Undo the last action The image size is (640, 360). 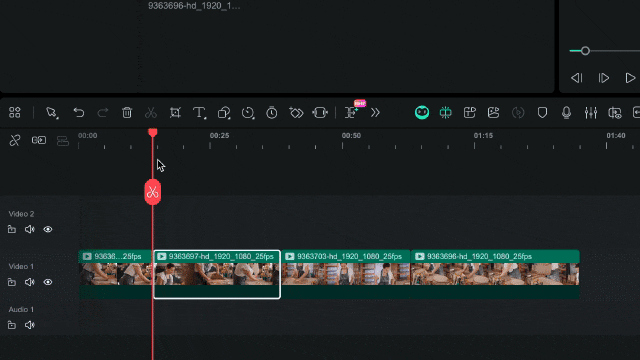pyautogui.click(x=78, y=112)
